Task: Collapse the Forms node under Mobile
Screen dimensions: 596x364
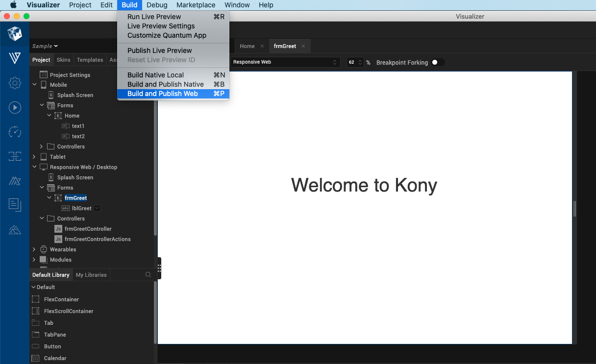Action: point(42,105)
